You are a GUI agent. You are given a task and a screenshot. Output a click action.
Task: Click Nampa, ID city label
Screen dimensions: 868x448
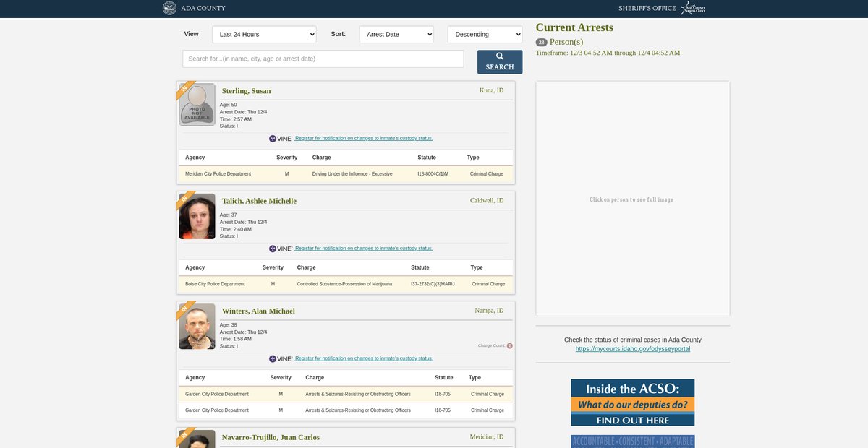pos(490,311)
